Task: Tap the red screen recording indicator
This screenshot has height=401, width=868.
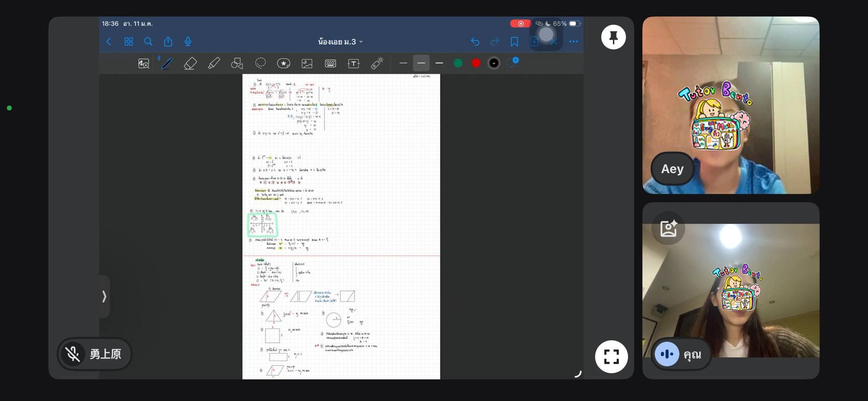Action: (520, 24)
